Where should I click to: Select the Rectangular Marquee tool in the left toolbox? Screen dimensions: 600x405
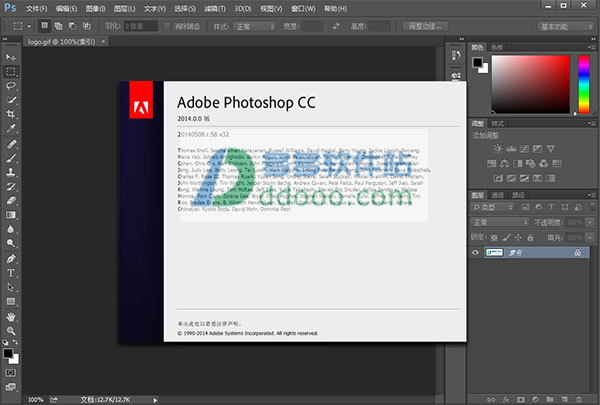11,72
